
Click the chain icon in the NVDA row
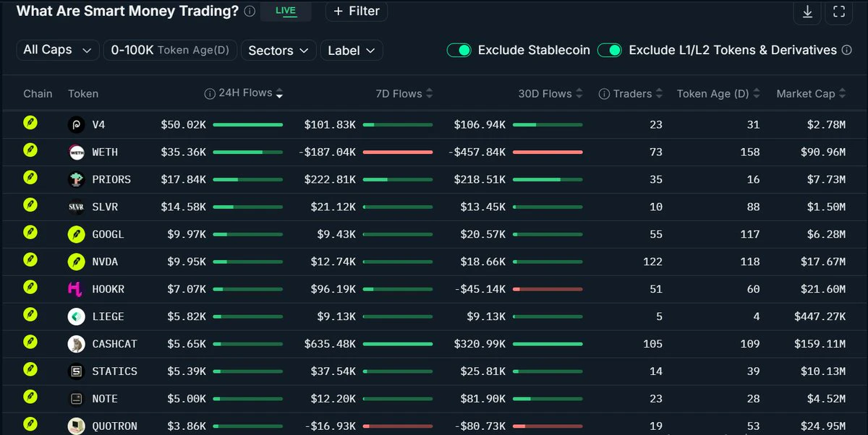[30, 260]
